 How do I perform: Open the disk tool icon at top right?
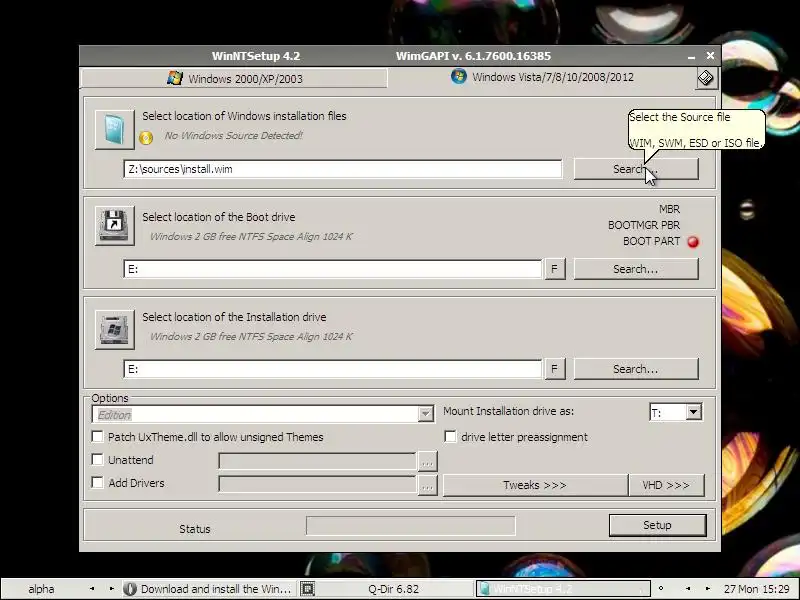[x=706, y=78]
